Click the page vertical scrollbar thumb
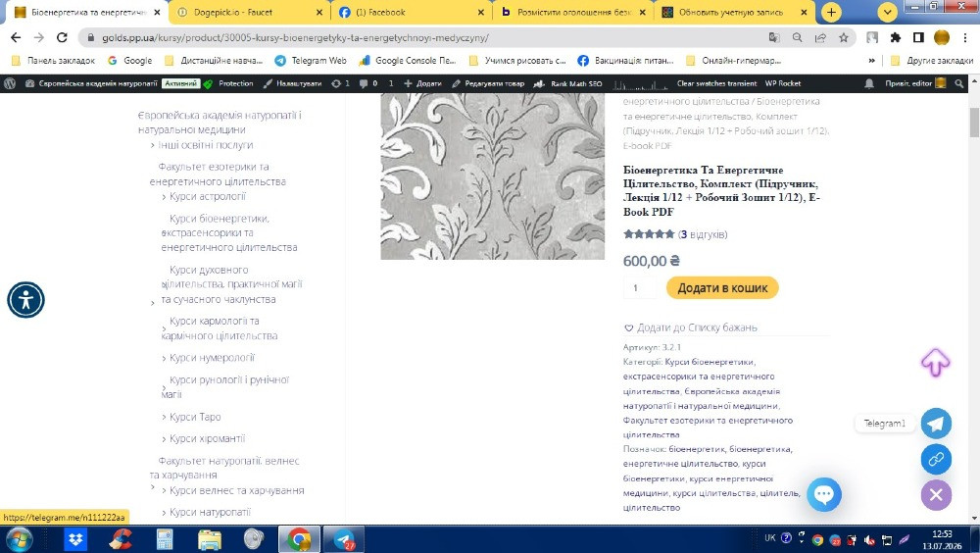Viewport: 980px width, 553px height. point(974,122)
